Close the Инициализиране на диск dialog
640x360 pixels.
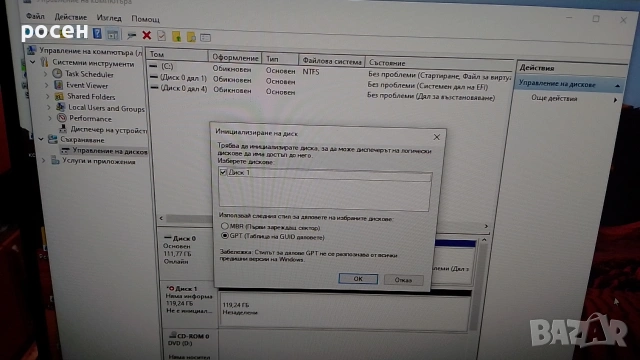tap(436, 137)
